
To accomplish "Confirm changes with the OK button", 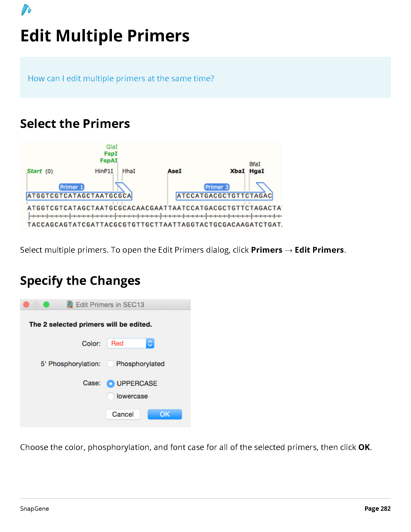I will point(165,414).
